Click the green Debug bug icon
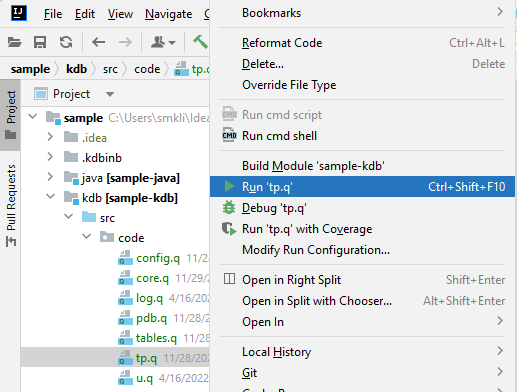 (x=229, y=207)
